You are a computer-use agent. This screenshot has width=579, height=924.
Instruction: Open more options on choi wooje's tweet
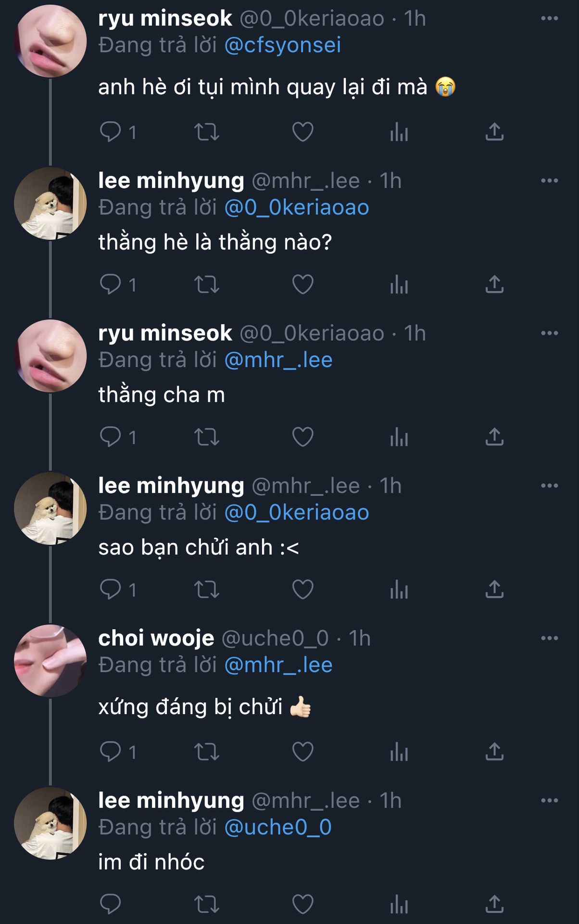(x=549, y=638)
